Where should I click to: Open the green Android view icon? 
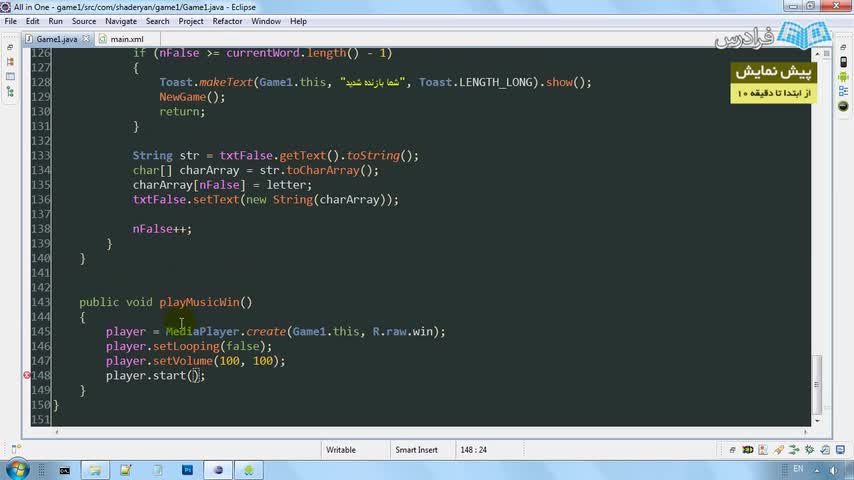coord(843,77)
